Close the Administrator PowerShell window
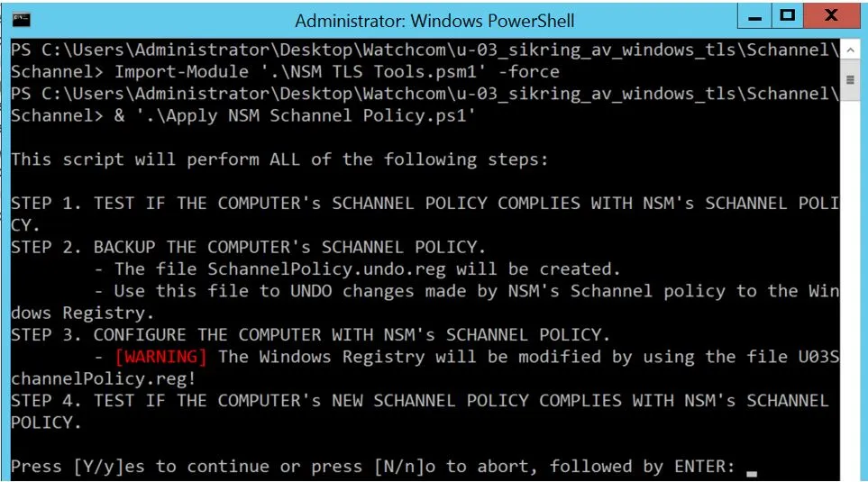The width and height of the screenshot is (868, 482). tap(831, 17)
